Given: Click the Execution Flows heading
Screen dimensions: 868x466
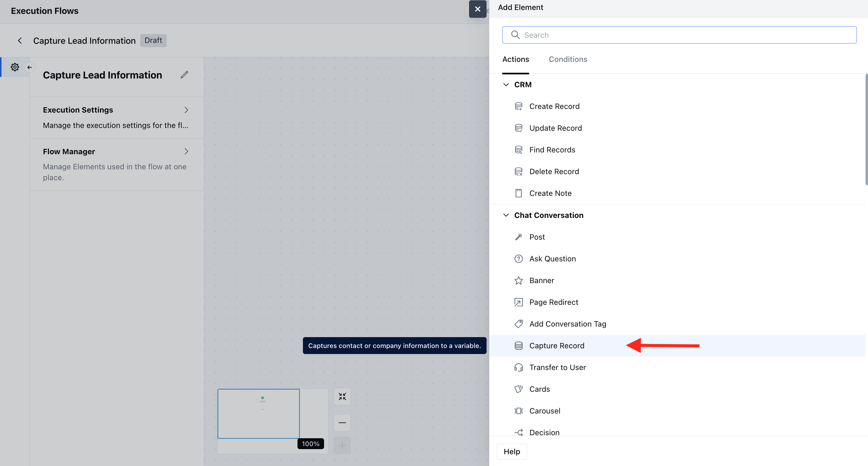Looking at the screenshot, I should 44,11.
